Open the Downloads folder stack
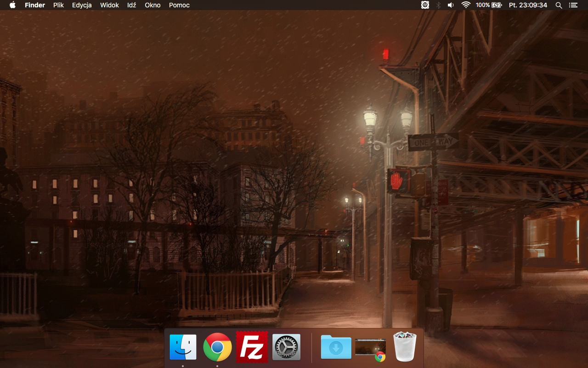 (336, 347)
